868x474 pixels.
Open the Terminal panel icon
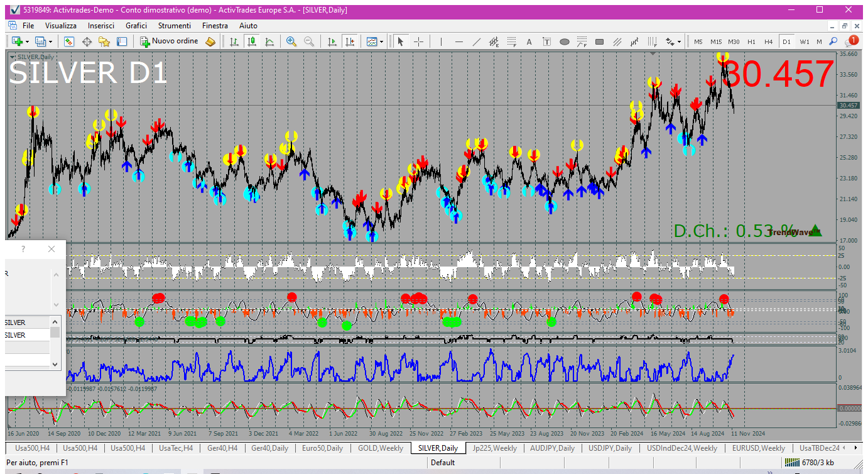tap(122, 41)
